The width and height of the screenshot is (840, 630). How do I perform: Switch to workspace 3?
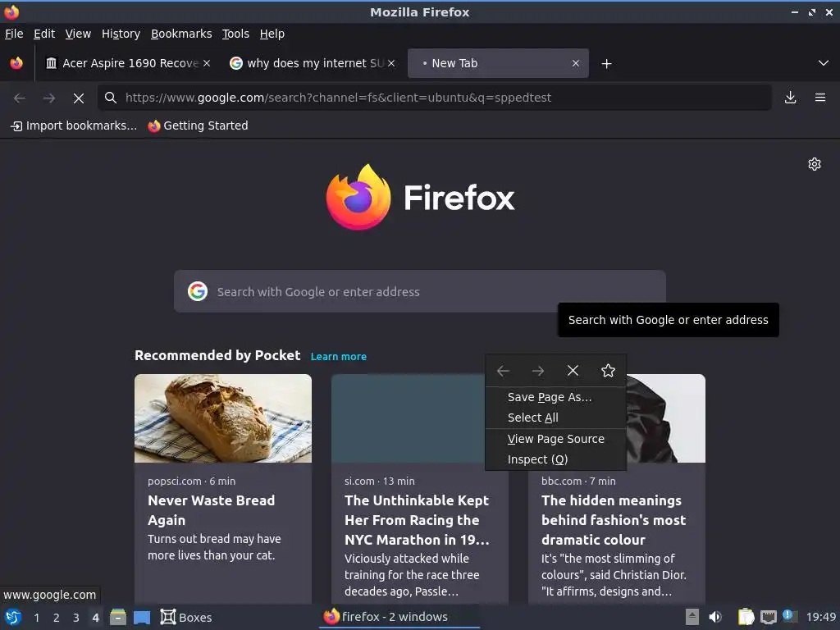[76, 618]
